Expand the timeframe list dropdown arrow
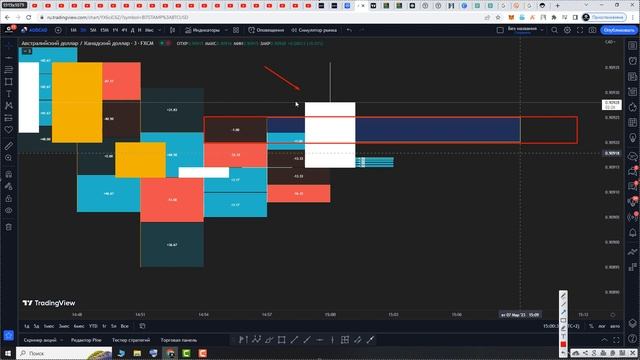Image resolution: width=640 pixels, height=360 pixels. click(x=160, y=30)
